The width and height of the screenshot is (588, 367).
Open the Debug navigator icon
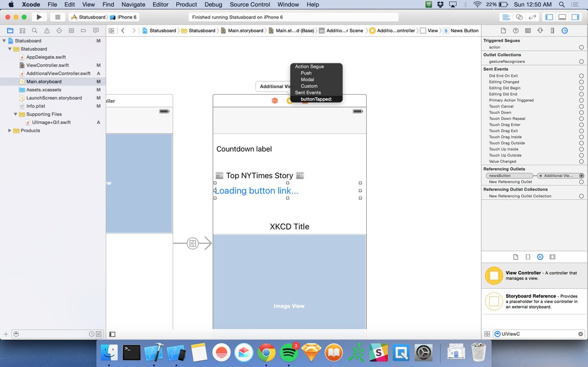pyautogui.click(x=71, y=31)
